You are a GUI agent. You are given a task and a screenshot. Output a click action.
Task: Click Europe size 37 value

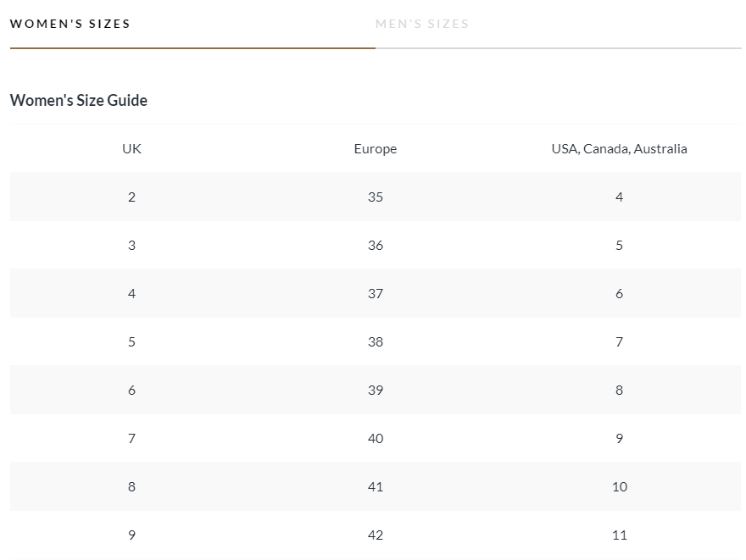point(376,294)
